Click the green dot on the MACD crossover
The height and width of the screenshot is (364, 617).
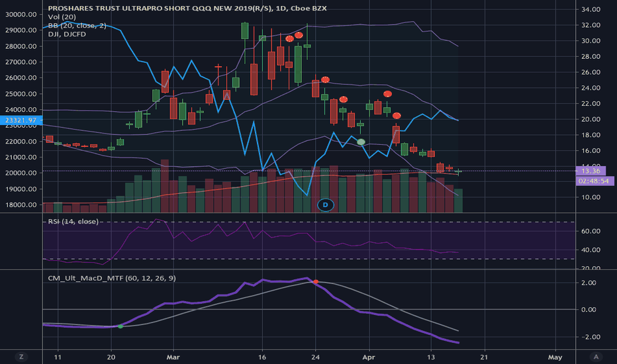[x=120, y=327]
